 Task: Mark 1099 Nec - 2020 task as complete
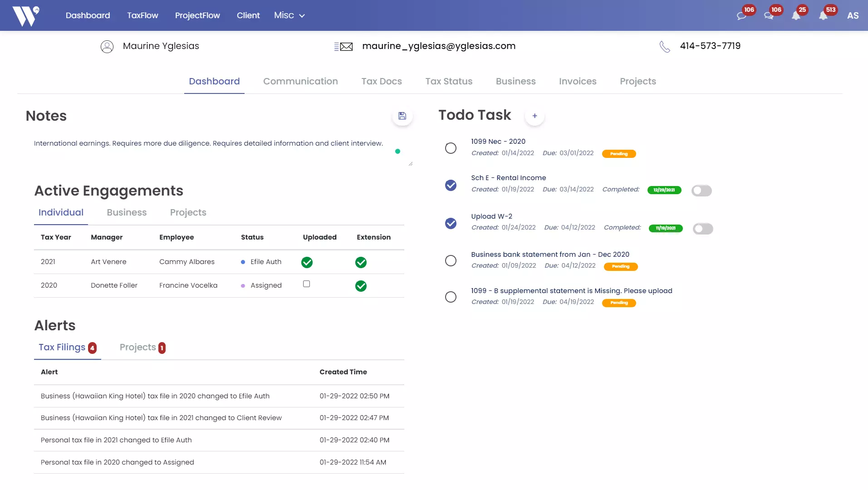tap(451, 148)
